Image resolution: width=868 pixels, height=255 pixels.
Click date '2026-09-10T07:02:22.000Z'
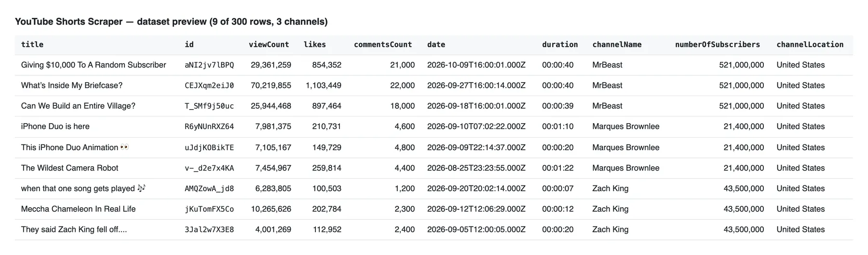tap(476, 127)
